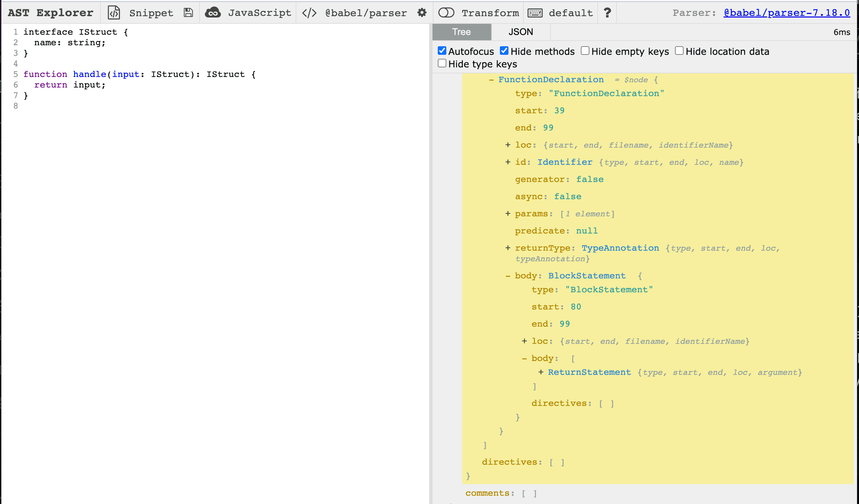Click the Snippet file-code icon

point(114,13)
